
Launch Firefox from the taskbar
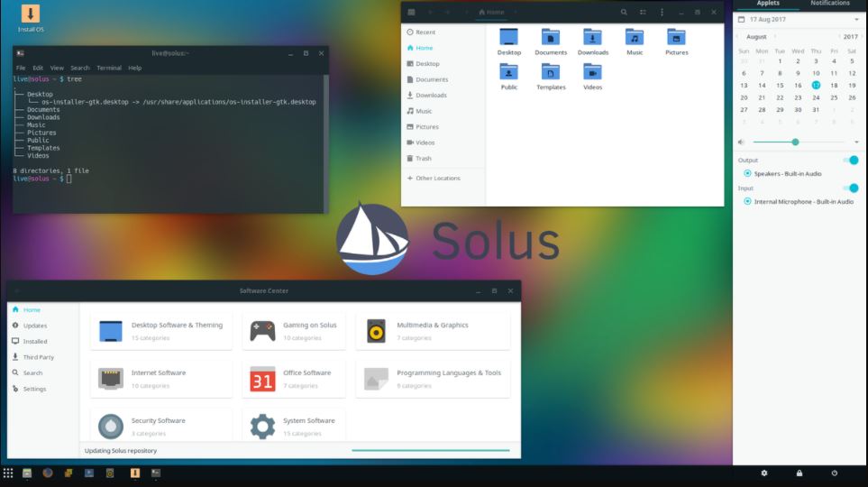48,473
